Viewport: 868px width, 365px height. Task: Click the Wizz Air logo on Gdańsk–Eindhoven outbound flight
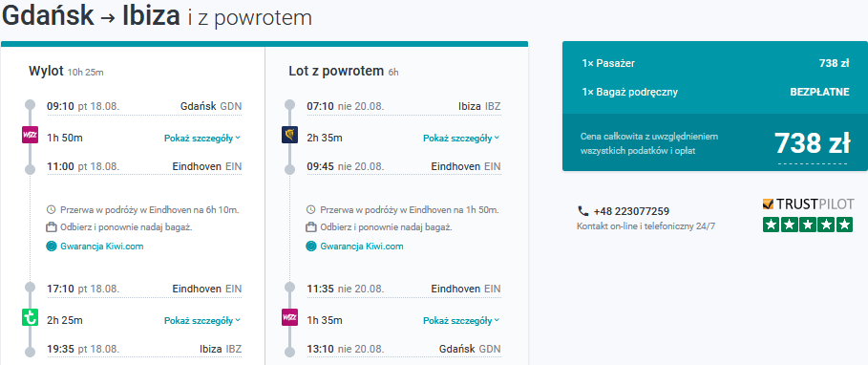coord(30,135)
